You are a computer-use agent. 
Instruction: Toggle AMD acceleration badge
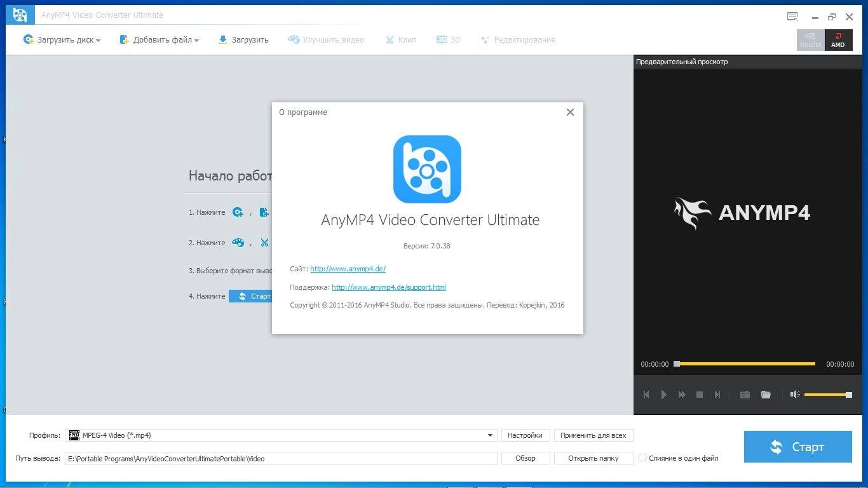838,40
